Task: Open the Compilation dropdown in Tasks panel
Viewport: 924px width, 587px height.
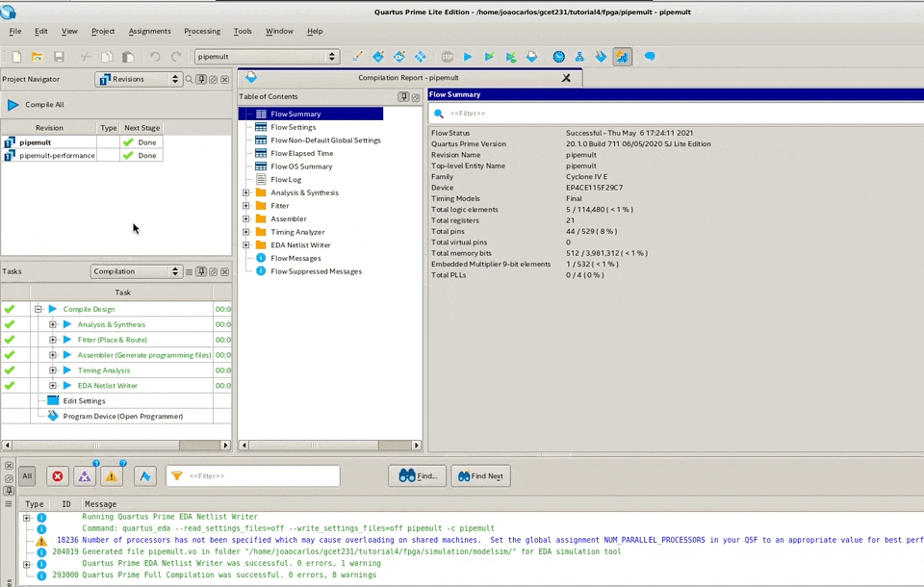Action: pyautogui.click(x=136, y=271)
